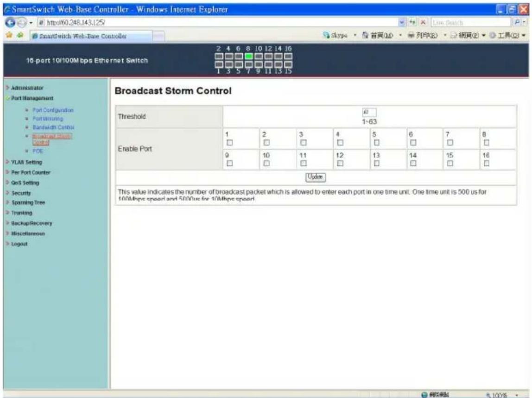Click port 2 indicator in switch diagram

coord(219,57)
